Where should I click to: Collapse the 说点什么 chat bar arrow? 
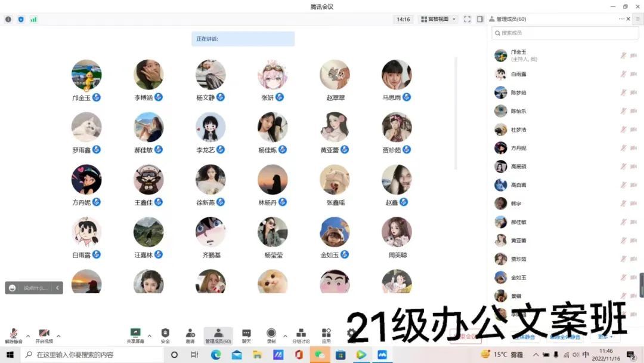point(57,288)
